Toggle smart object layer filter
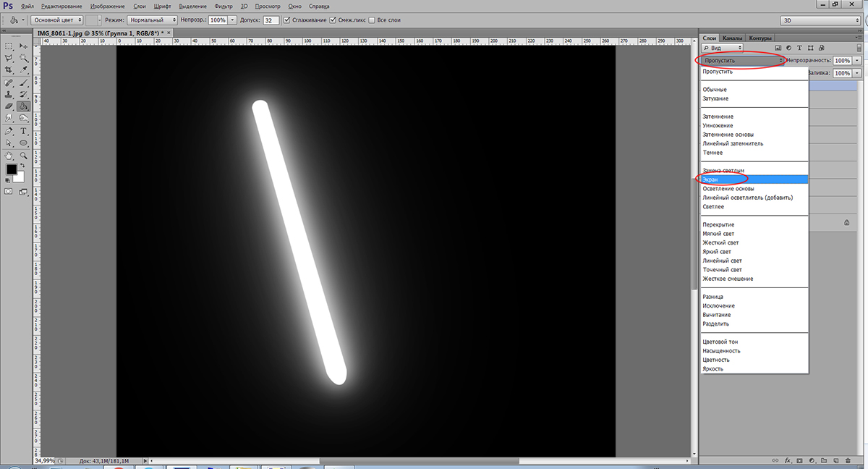The width and height of the screenshot is (868, 469). pos(821,48)
